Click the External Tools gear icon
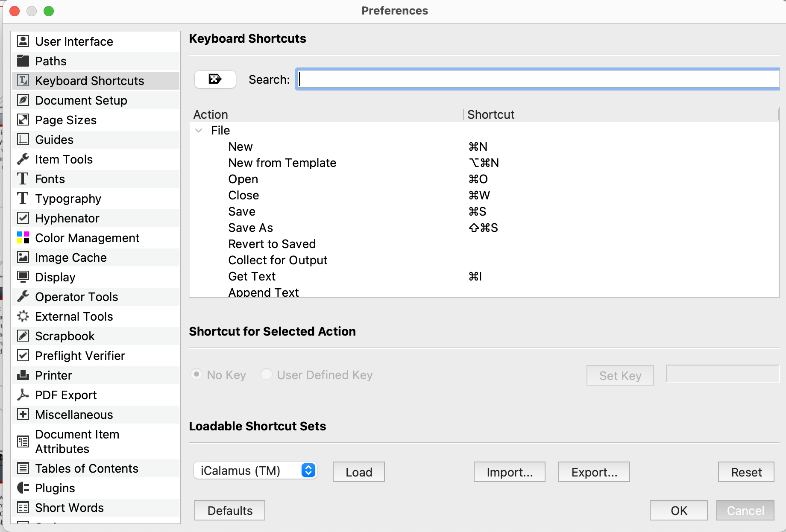The image size is (786, 532). click(23, 316)
